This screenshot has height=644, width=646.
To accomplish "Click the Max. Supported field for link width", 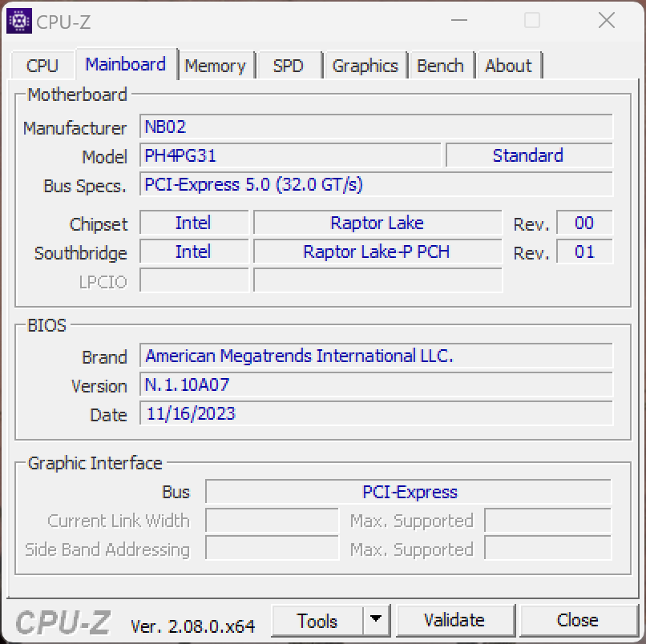I will (x=548, y=521).
